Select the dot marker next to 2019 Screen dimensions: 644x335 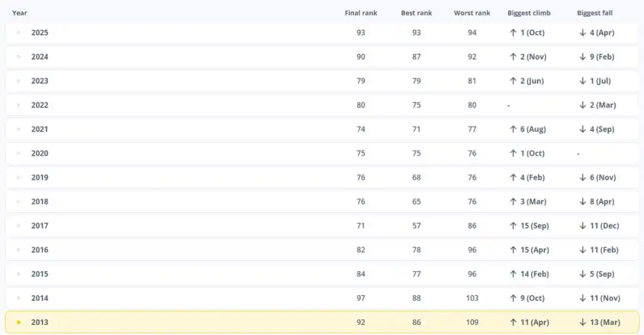18,178
